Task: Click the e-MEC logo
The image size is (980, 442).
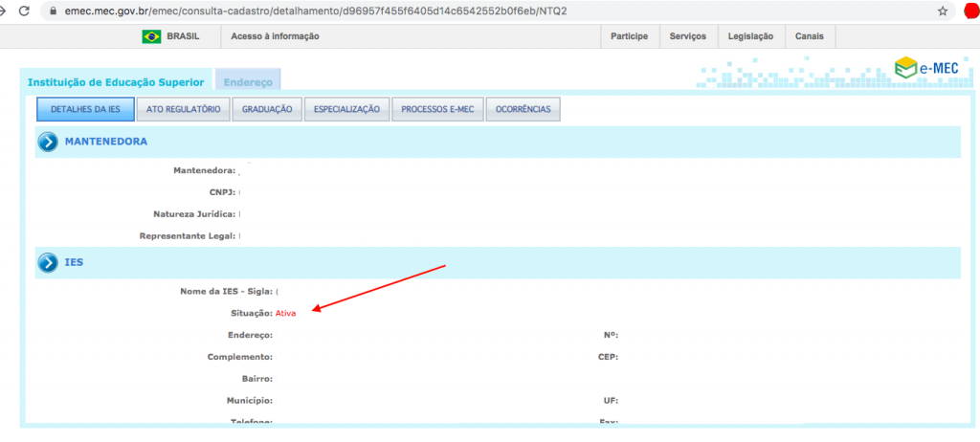Action: click(x=925, y=68)
